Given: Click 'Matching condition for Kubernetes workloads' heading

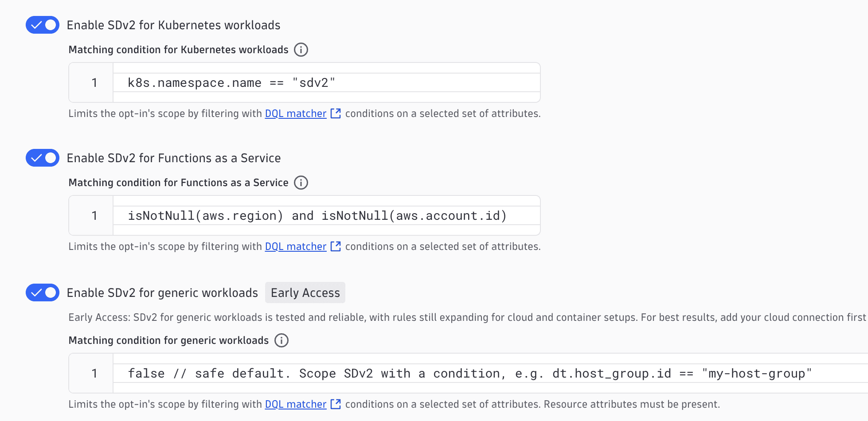Looking at the screenshot, I should point(178,50).
